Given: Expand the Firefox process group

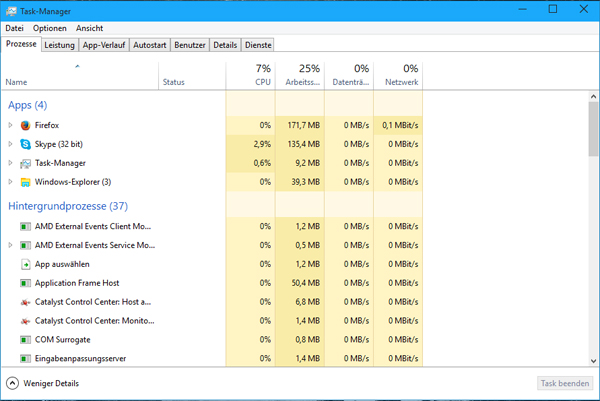Looking at the screenshot, I should (x=10, y=125).
